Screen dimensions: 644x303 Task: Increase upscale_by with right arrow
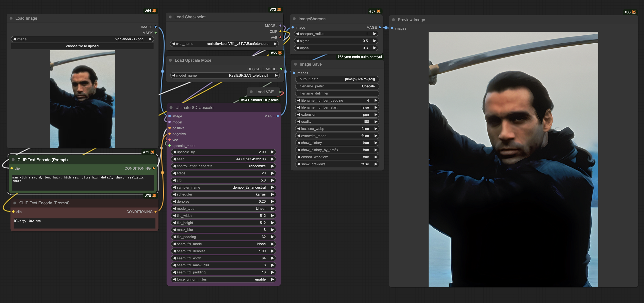(272, 152)
